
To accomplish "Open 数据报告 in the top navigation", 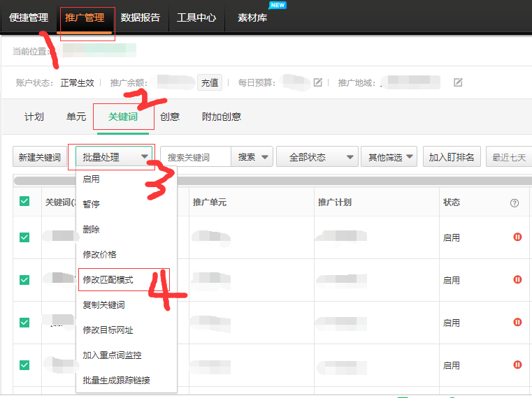I will [x=141, y=17].
